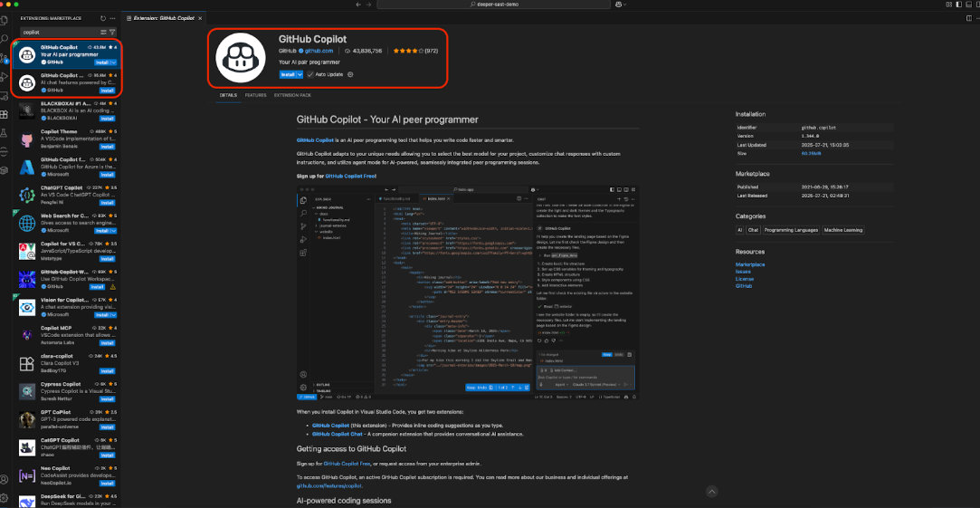The width and height of the screenshot is (980, 508).
Task: Open the Accounts icon in activity bar
Action: [x=5, y=478]
